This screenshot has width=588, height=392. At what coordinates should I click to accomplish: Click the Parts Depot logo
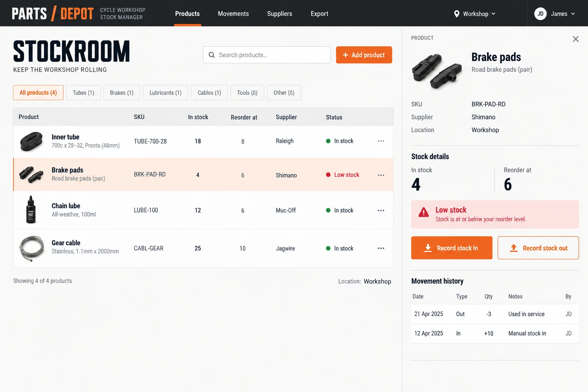52,14
